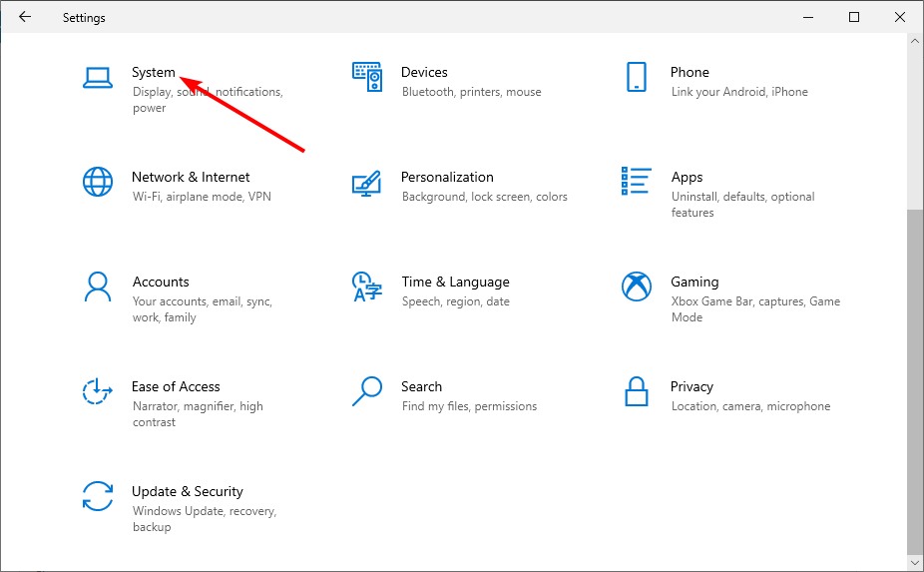Select the Network & Internet globe icon

(x=98, y=182)
